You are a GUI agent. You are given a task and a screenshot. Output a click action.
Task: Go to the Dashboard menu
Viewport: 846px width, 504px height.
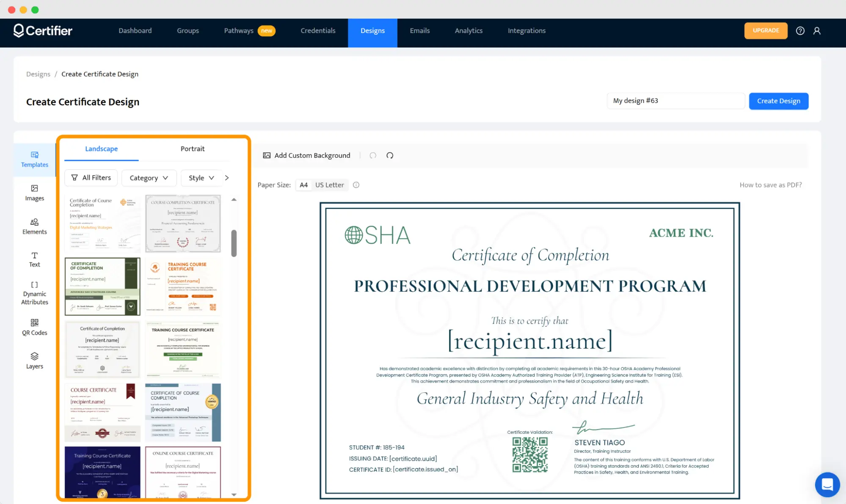135,30
